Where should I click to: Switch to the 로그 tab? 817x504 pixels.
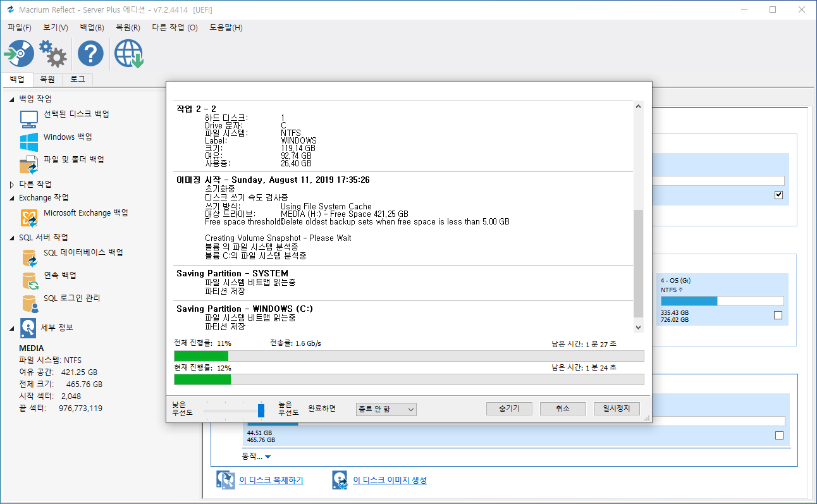click(78, 80)
